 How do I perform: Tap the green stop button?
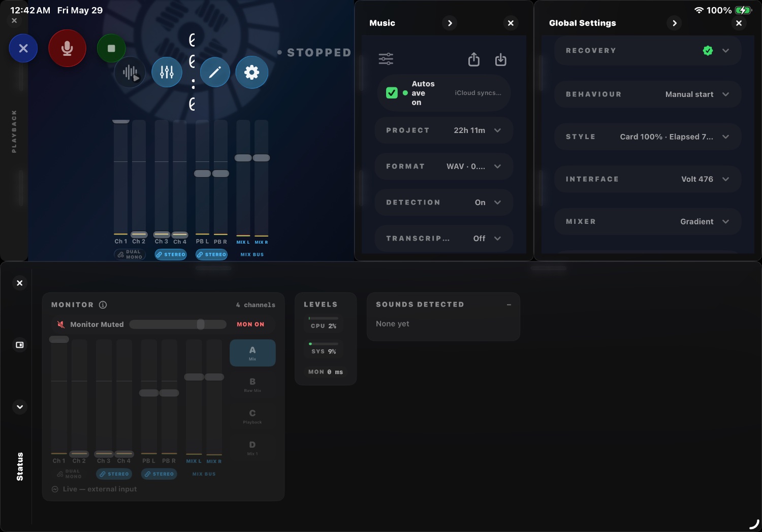tap(111, 48)
